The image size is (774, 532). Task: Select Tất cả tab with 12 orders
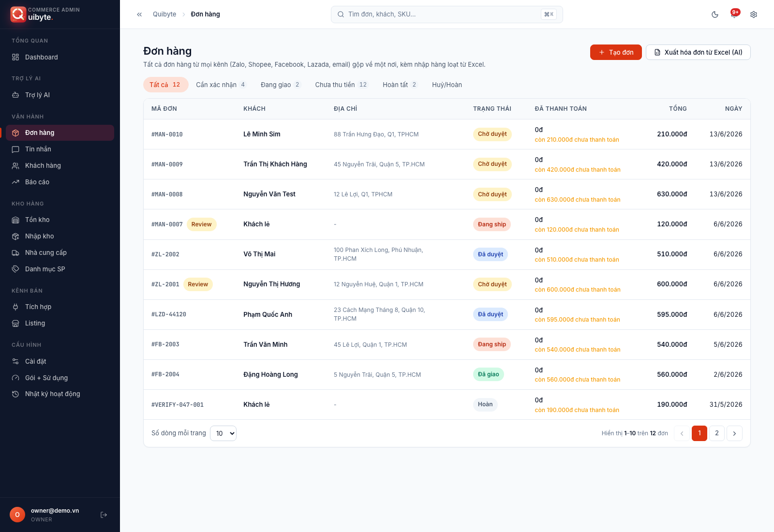(x=165, y=85)
